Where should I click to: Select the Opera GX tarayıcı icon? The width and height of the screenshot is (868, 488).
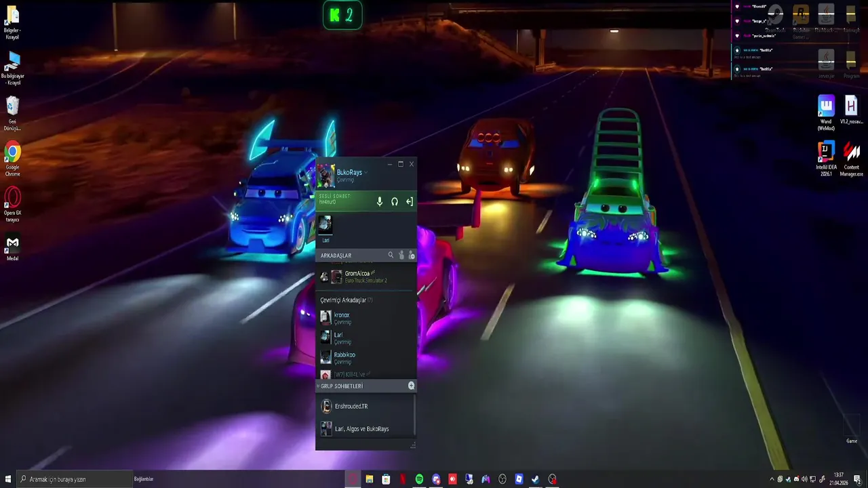tap(12, 205)
